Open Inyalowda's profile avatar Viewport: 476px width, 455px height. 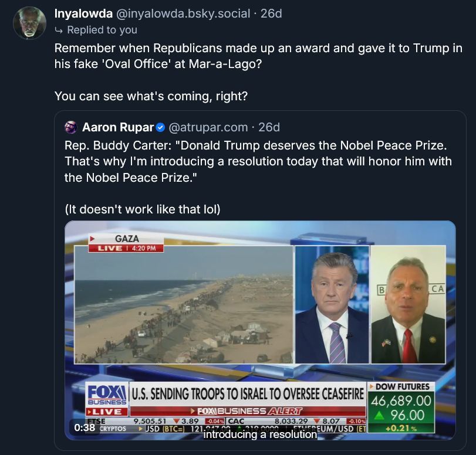pyautogui.click(x=29, y=23)
